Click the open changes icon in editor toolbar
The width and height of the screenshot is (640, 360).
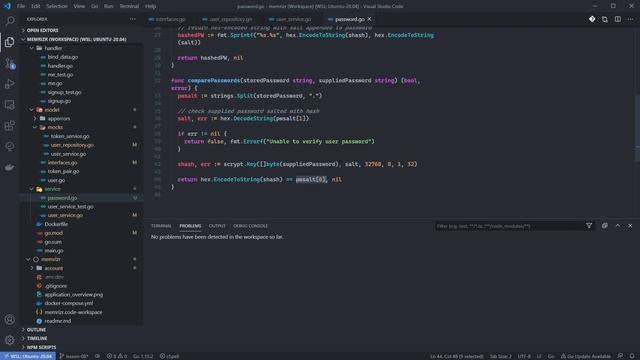[x=605, y=19]
